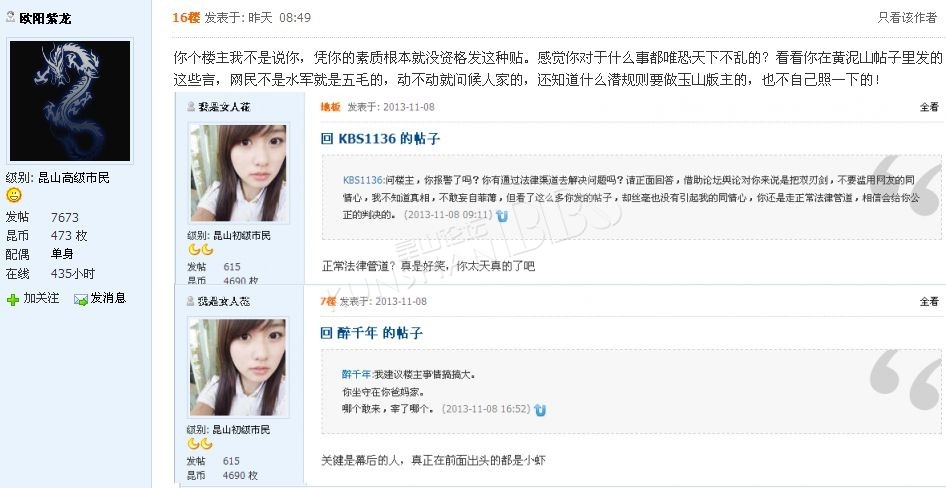The image size is (946, 488).
Task: Click 全看 in the second nested post
Action: click(x=929, y=301)
